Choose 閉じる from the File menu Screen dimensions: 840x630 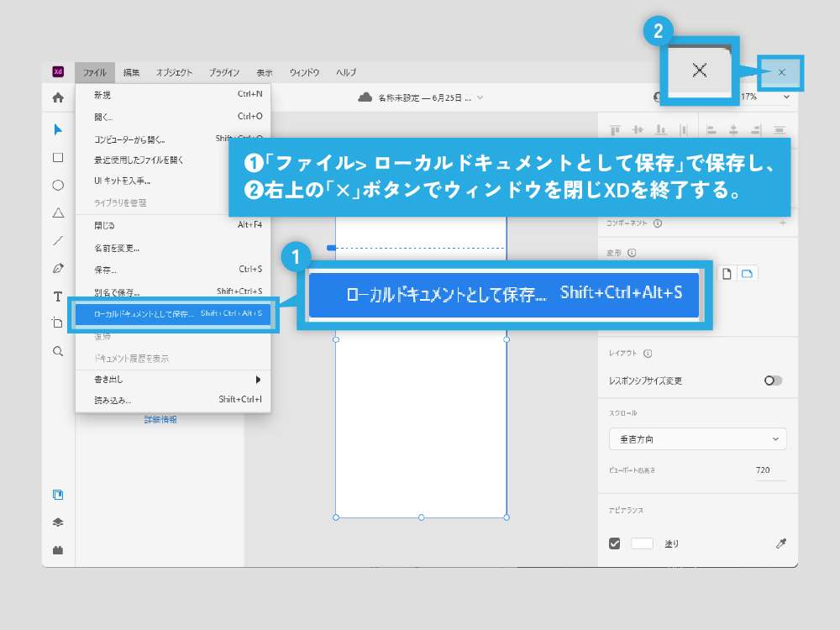pos(172,225)
